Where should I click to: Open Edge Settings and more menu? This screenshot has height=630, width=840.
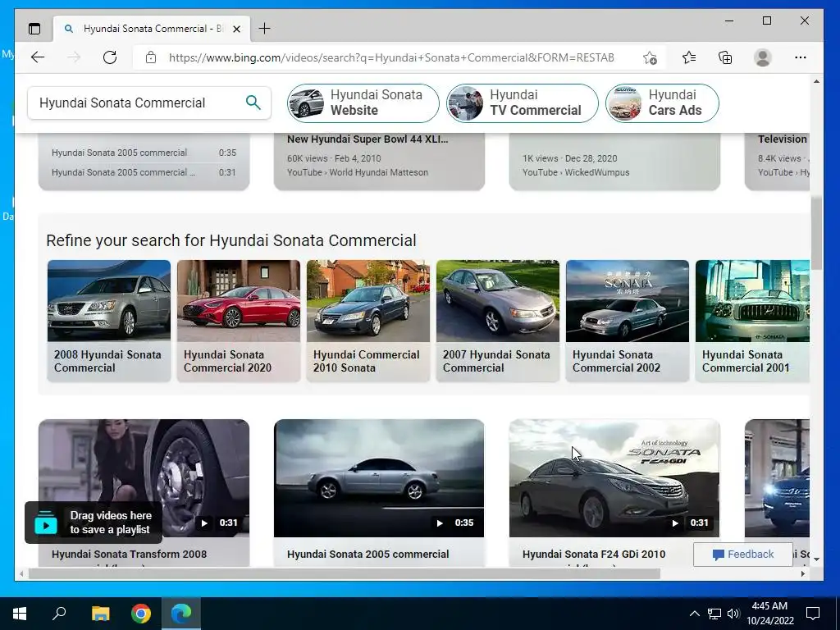click(x=801, y=57)
